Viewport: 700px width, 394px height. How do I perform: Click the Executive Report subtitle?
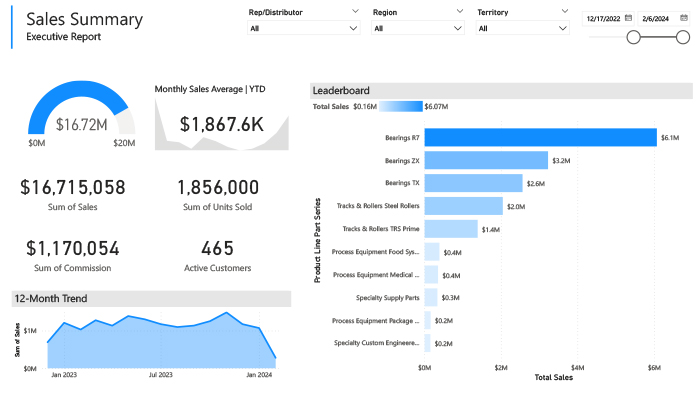point(64,37)
